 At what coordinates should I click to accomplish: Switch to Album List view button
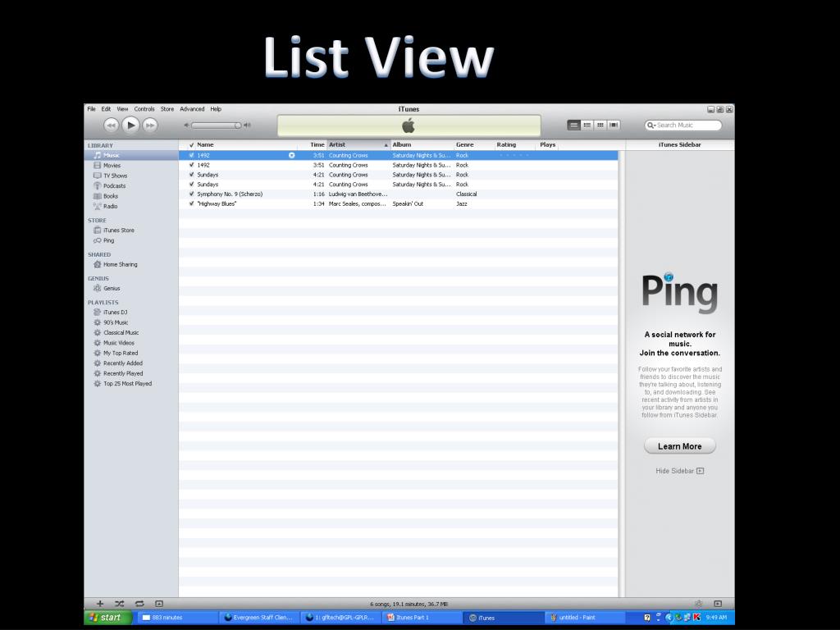pos(587,125)
